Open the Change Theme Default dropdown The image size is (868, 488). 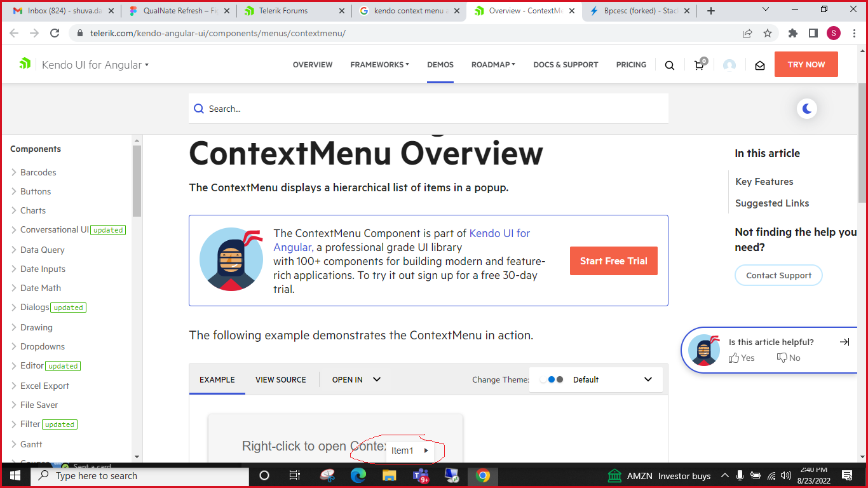pos(596,379)
